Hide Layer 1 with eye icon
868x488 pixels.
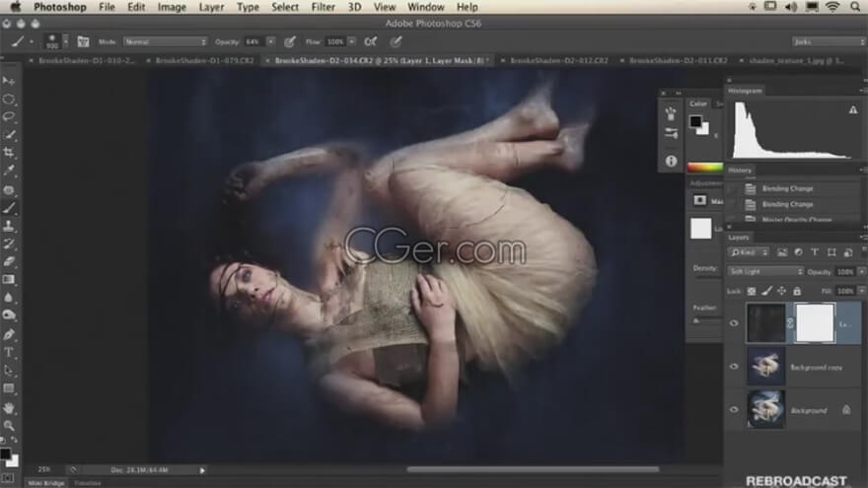pos(734,323)
